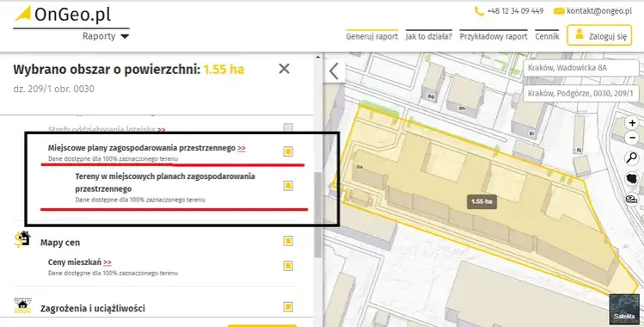Click the dz. 209/1 obr. 0030 text
Screen dimensions: 644x327
(54, 89)
